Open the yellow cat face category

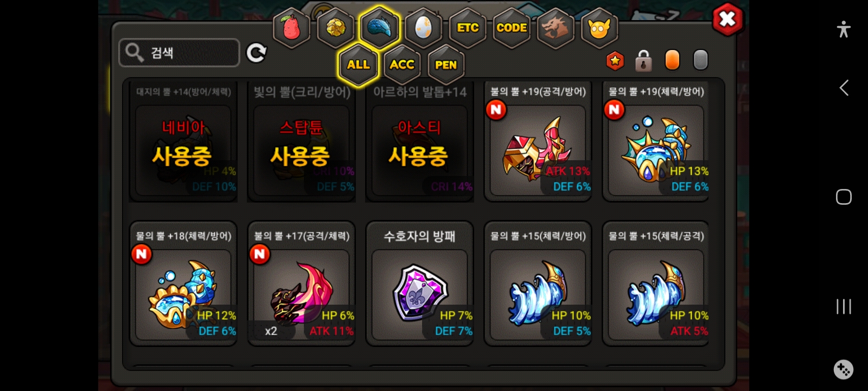(599, 27)
